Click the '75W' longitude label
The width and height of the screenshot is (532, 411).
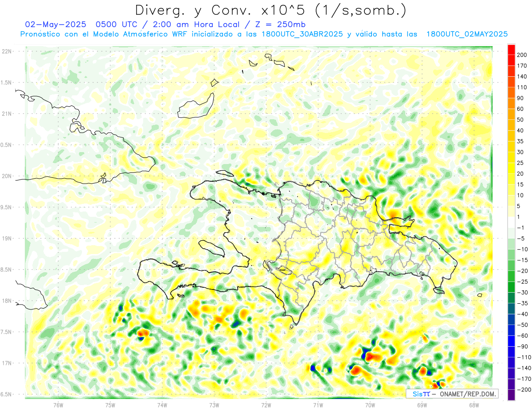point(110,405)
